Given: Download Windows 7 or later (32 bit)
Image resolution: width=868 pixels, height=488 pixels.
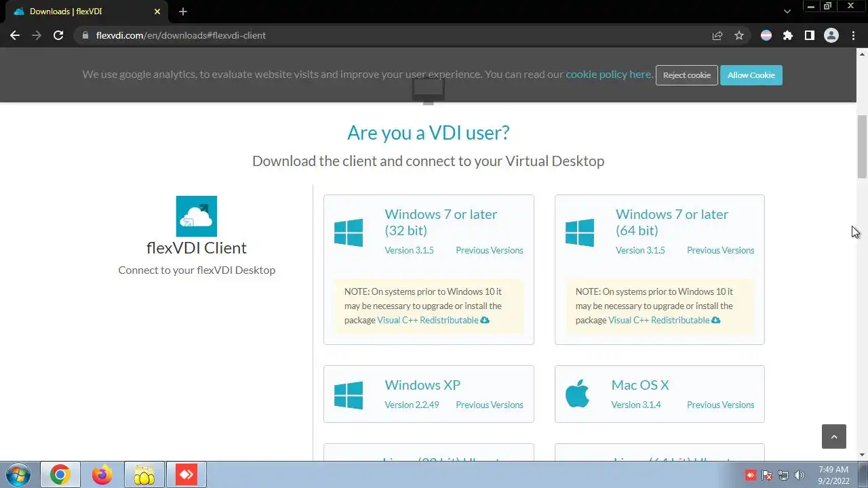Looking at the screenshot, I should point(441,222).
